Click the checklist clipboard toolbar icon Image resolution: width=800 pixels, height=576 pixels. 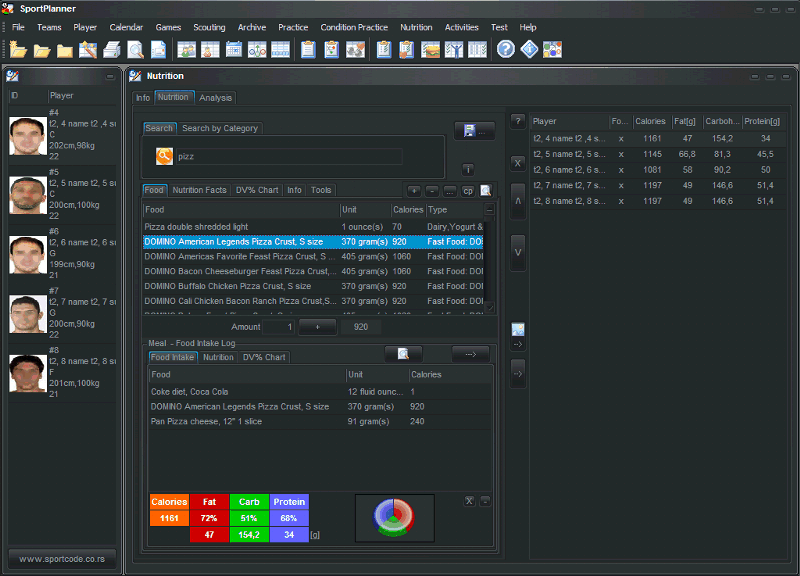click(384, 49)
